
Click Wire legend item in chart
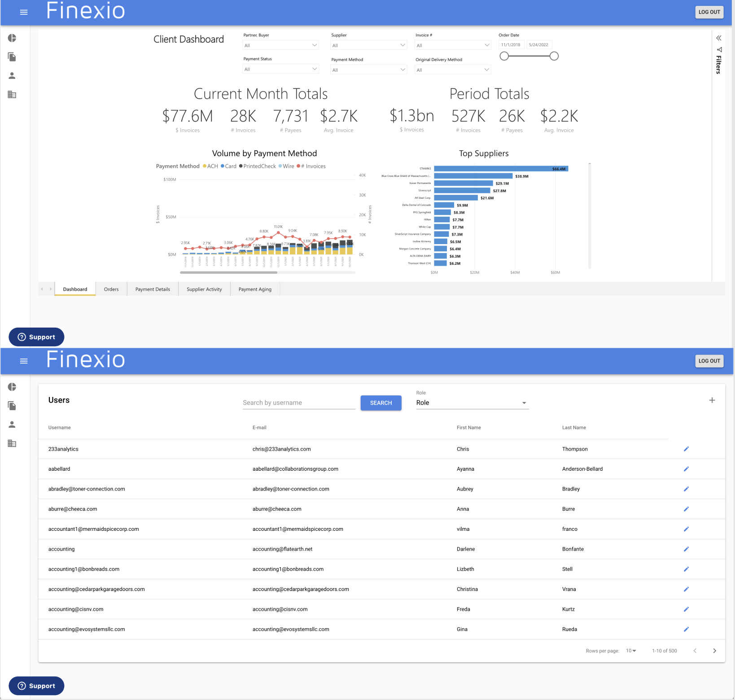[286, 166]
